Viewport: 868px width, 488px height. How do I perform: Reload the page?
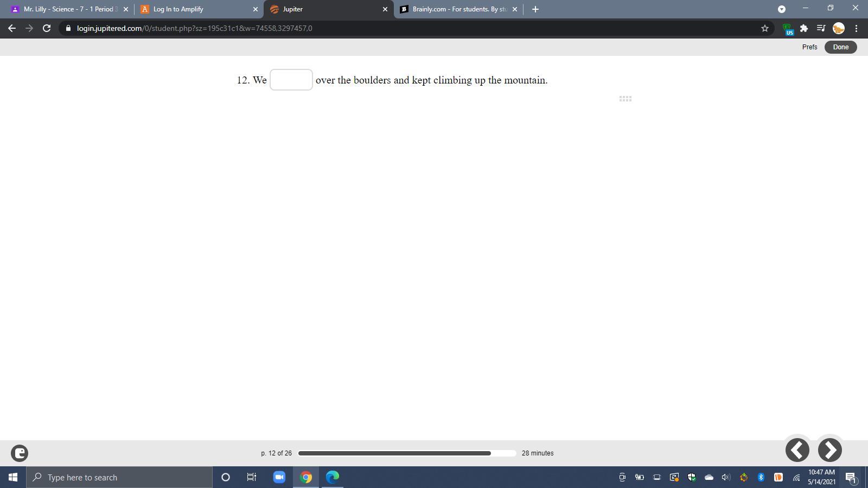point(47,28)
